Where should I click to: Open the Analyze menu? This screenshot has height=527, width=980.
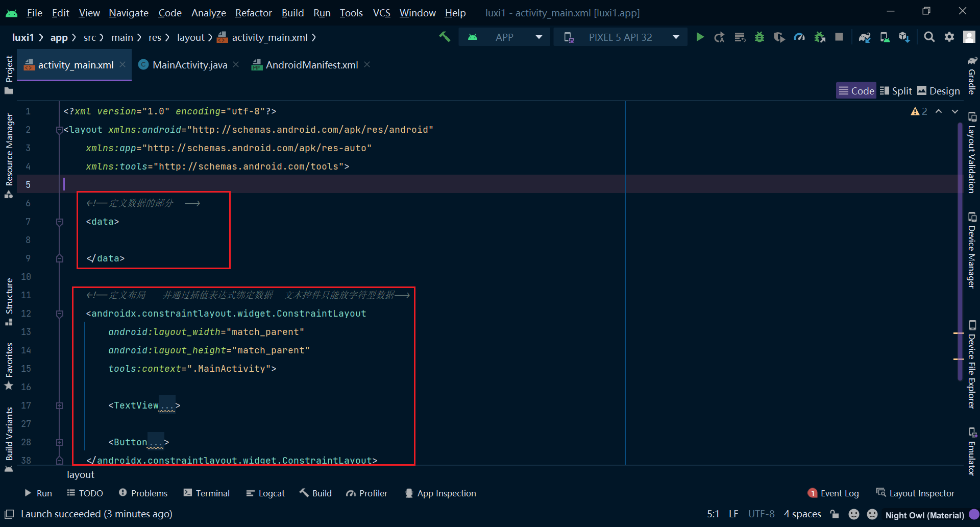tap(208, 13)
